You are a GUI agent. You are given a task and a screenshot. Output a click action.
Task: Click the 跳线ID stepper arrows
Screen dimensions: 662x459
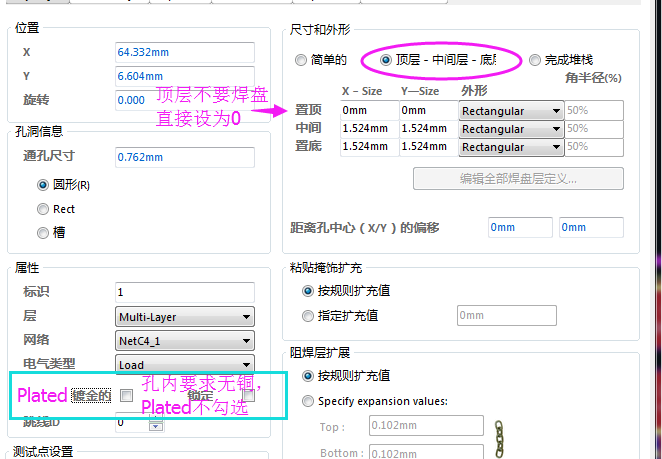[x=155, y=424]
